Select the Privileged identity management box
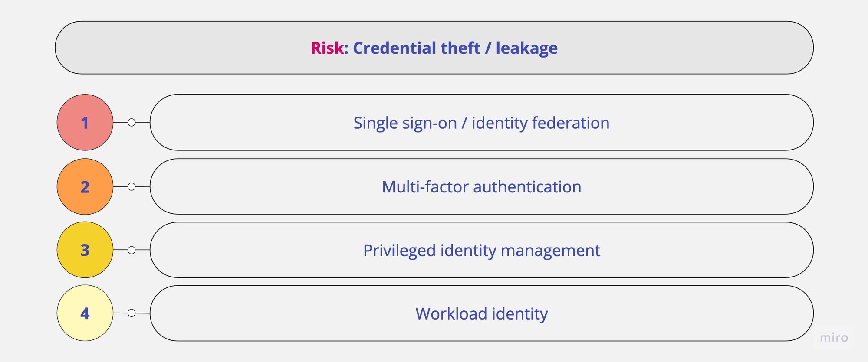868x362 pixels. [482, 250]
